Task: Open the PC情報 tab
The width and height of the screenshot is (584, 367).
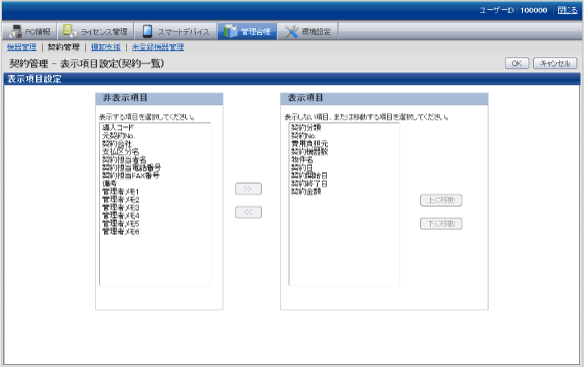Action: tap(30, 31)
